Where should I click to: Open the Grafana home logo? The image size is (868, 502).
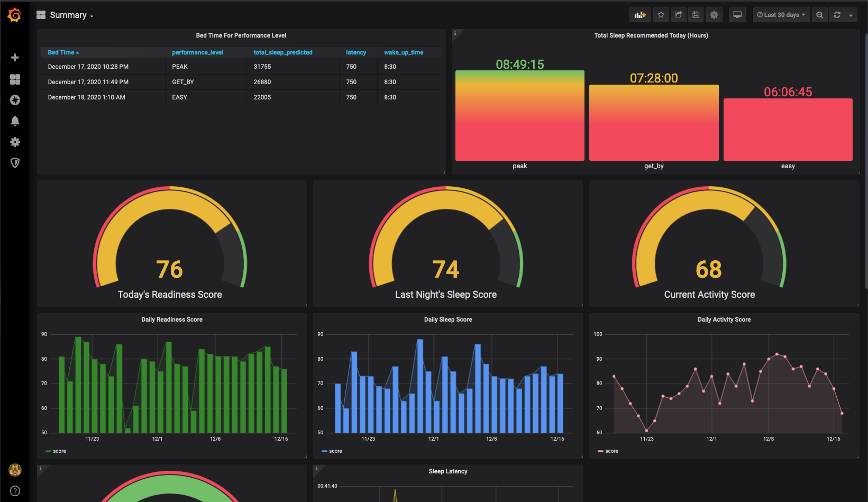click(x=14, y=15)
